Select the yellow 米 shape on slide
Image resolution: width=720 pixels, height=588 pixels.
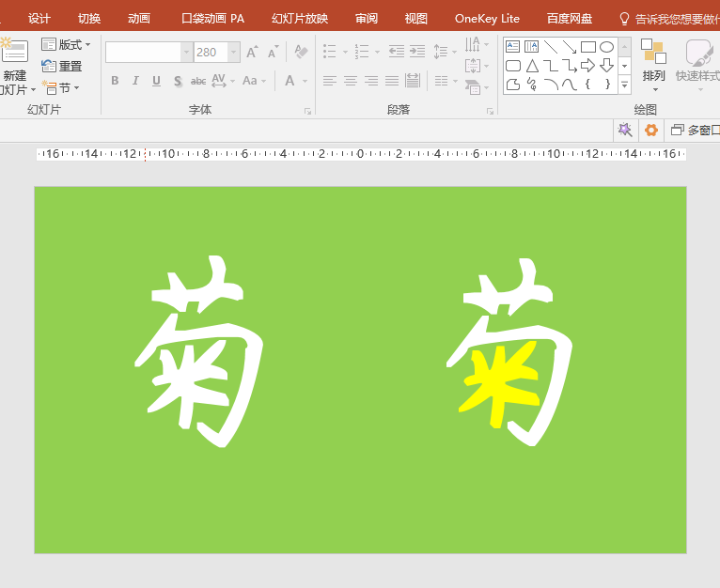(x=499, y=384)
